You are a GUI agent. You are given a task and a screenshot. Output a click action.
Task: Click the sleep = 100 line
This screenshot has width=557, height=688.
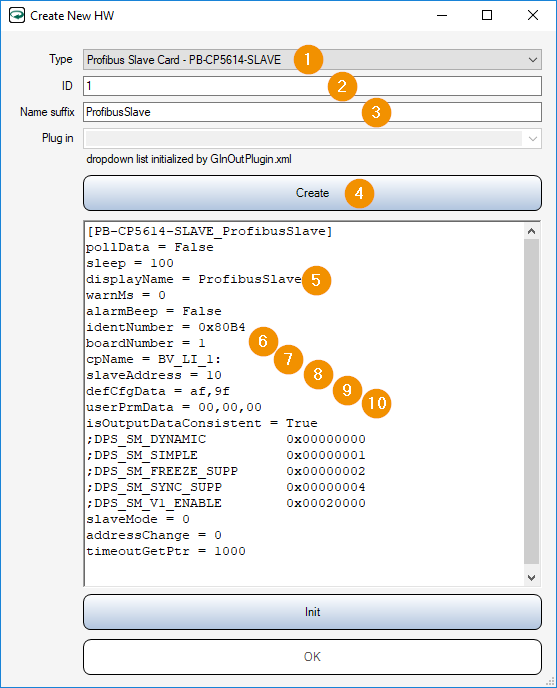coord(130,263)
